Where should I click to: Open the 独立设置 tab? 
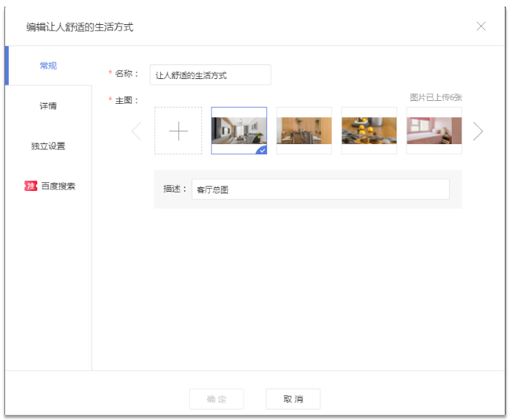pyautogui.click(x=48, y=146)
